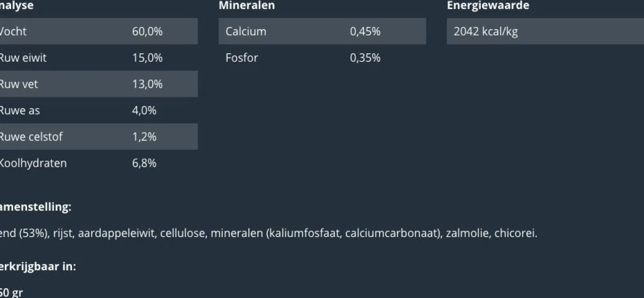Click the 2042 kcal/kg energy value
Image resolution: width=644 pixels, height=298 pixels.
(486, 31)
